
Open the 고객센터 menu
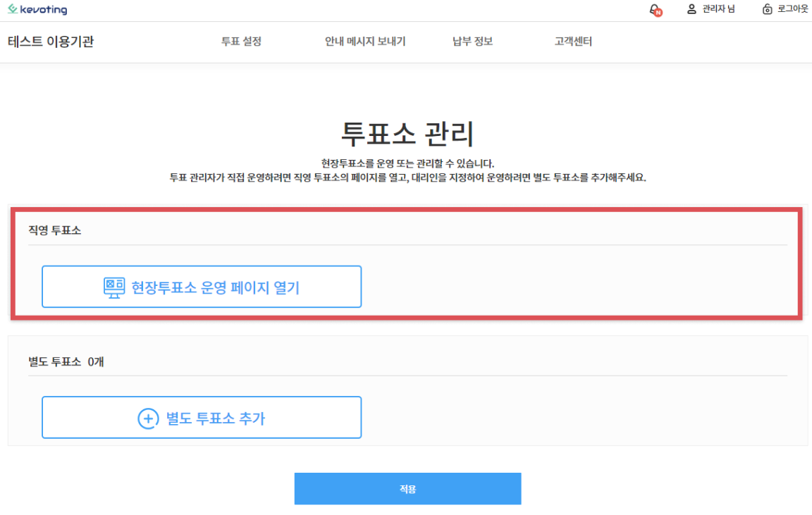click(573, 42)
